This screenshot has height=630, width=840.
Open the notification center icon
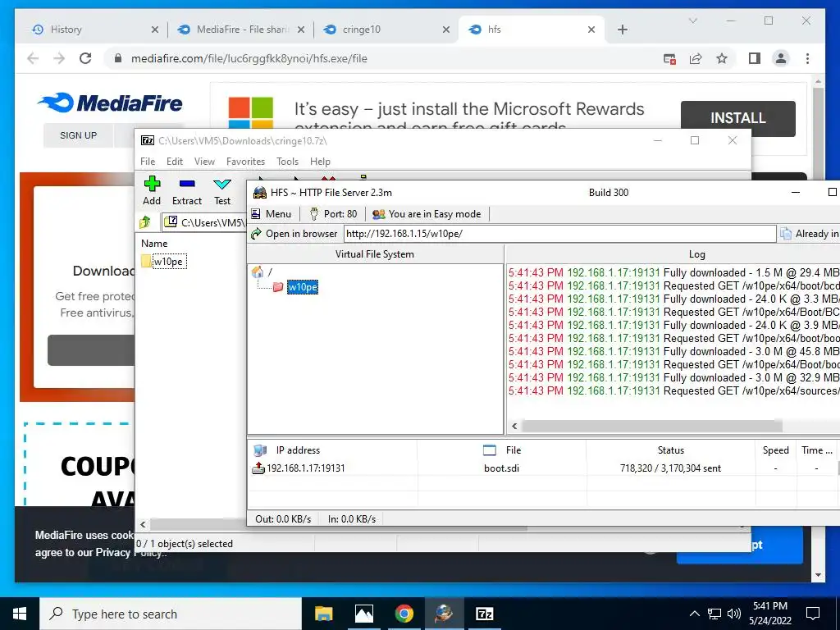(813, 614)
